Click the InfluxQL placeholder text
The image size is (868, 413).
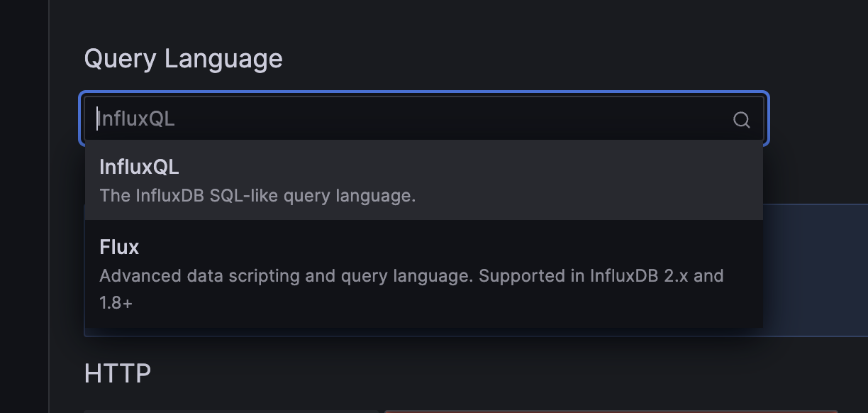pos(136,119)
